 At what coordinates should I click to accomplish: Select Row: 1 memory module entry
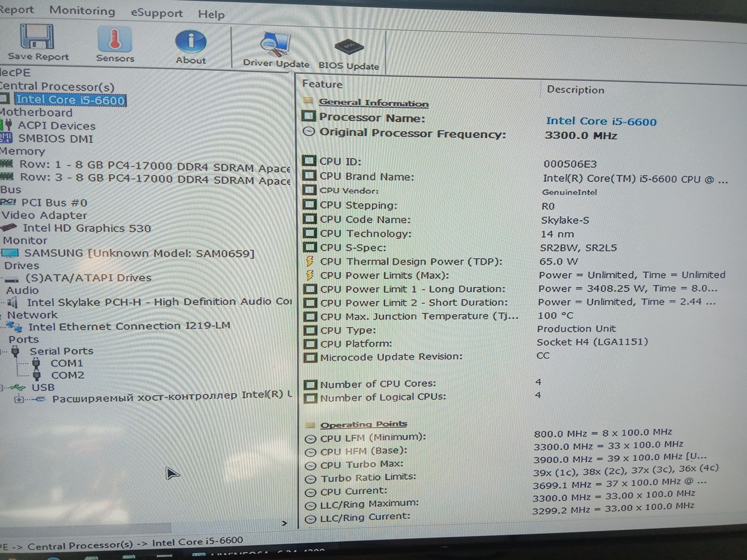coord(154,166)
